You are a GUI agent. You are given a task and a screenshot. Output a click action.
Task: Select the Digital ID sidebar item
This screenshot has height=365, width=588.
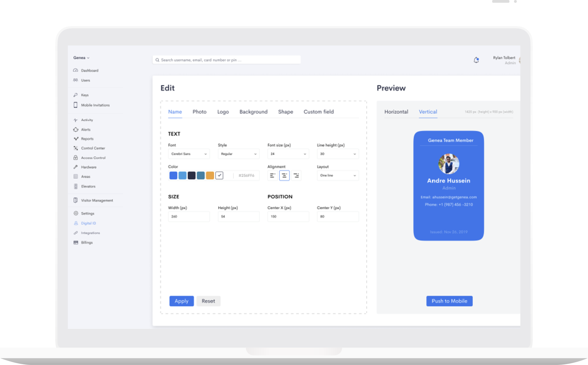point(88,223)
